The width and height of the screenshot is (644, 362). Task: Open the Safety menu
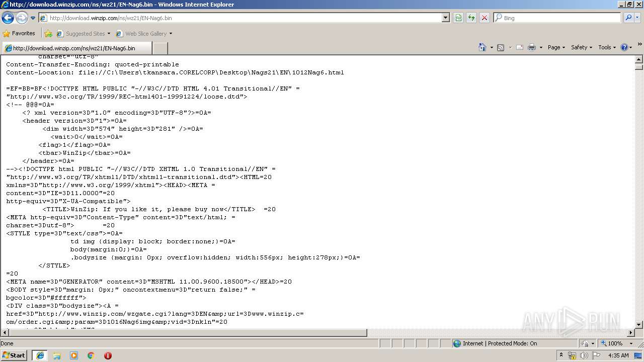click(x=581, y=47)
